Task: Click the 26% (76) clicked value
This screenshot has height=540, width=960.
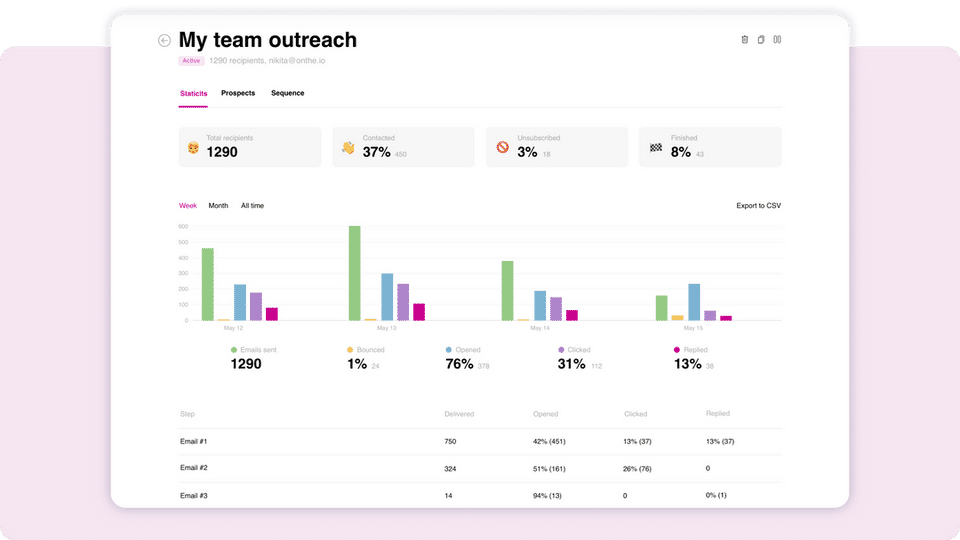Action: click(x=637, y=469)
